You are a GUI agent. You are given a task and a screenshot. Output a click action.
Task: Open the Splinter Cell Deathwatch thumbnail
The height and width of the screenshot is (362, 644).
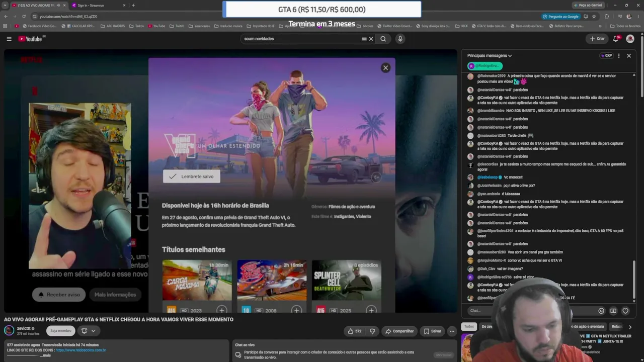click(x=346, y=280)
